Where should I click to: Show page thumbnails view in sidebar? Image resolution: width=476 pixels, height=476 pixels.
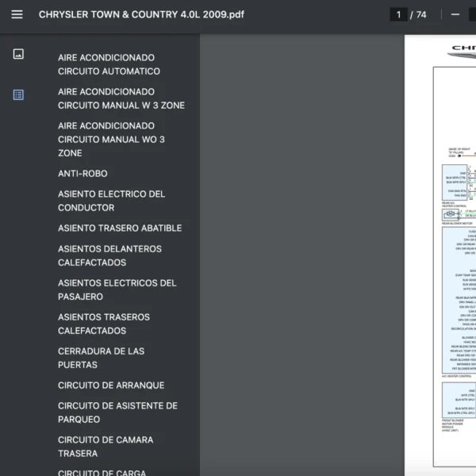[x=18, y=54]
